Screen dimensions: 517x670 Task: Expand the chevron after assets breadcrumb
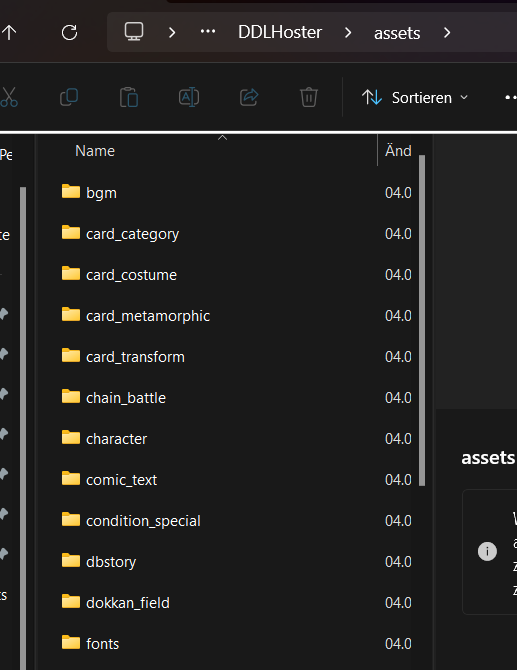(x=447, y=32)
